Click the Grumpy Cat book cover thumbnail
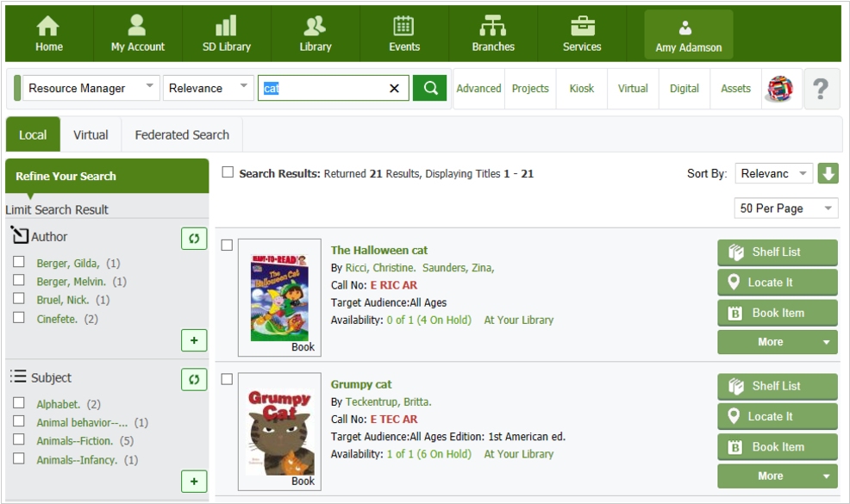The image size is (850, 504). [279, 431]
